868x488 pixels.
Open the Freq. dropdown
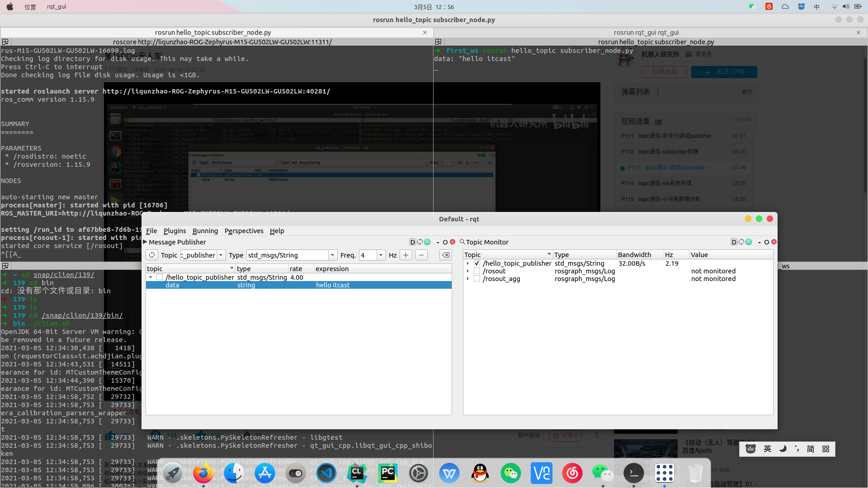[x=381, y=255]
